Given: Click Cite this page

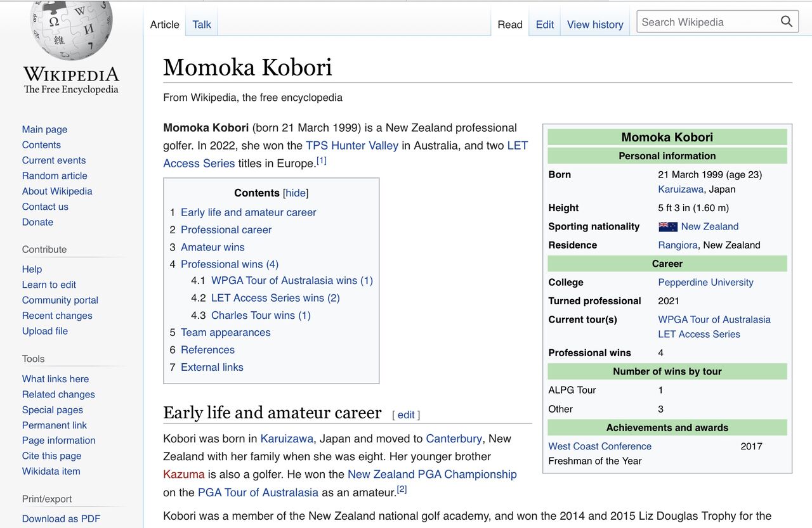Looking at the screenshot, I should (51, 456).
